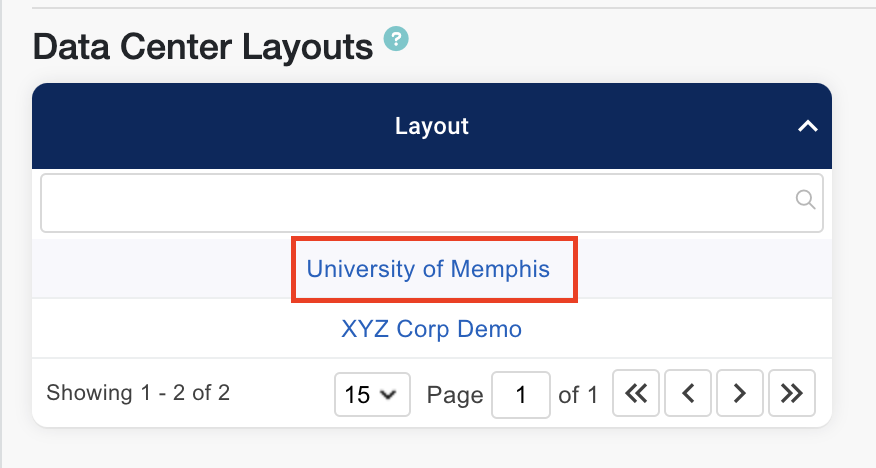Click the "Page" label in pagination
The image size is (876, 468).
(455, 394)
